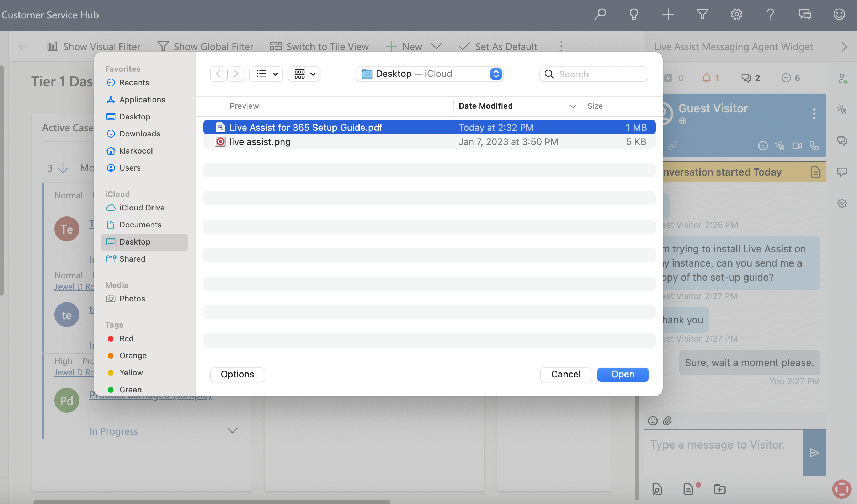
Task: Click the search magnifier in Customer Service Hub header
Action: (600, 15)
